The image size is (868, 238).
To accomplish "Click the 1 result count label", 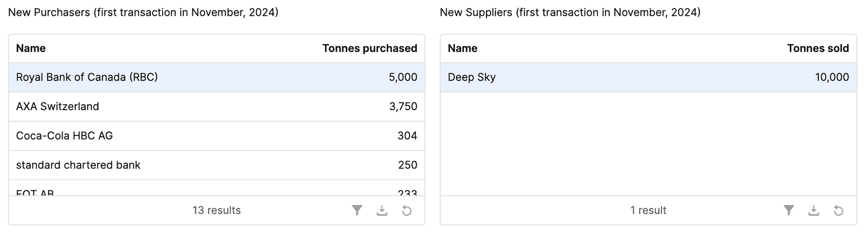I will click(648, 210).
